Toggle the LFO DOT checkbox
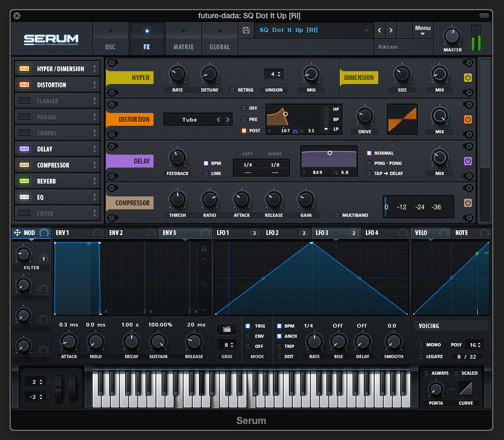 click(x=279, y=356)
